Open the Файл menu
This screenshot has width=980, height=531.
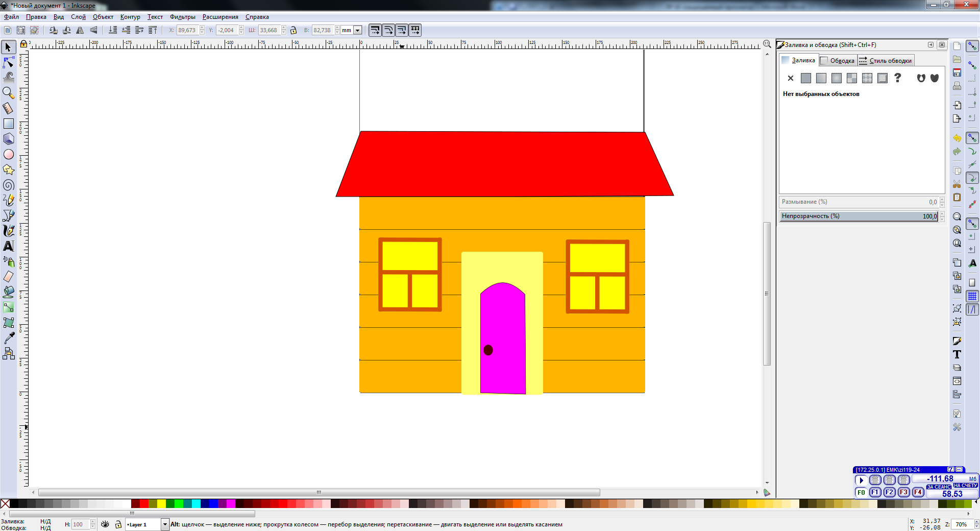11,17
